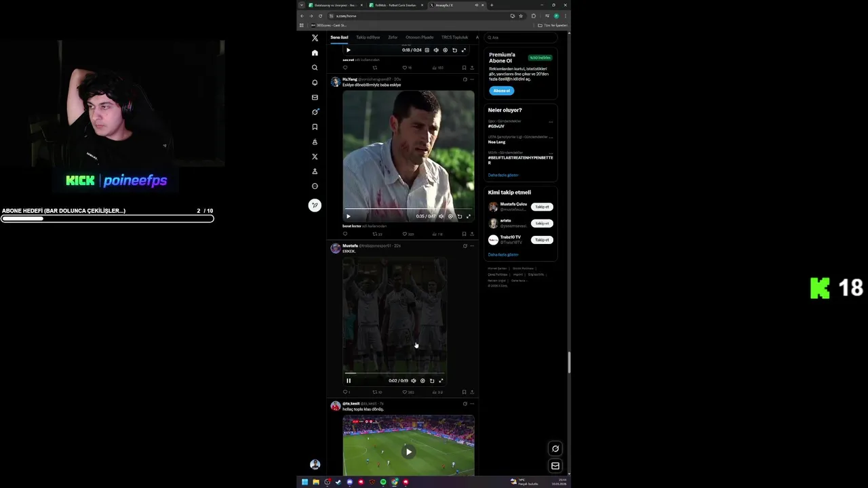Open Chrome tab search dropdown

click(302, 5)
